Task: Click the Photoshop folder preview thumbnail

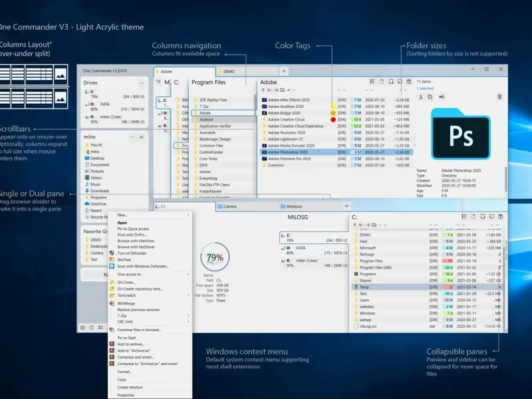Action: (x=460, y=134)
